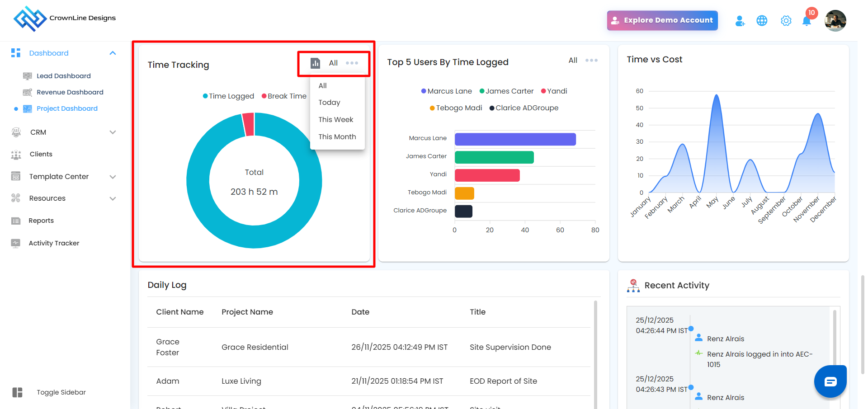
Task: Toggle Time Logged legend in donut chart
Action: point(228,96)
